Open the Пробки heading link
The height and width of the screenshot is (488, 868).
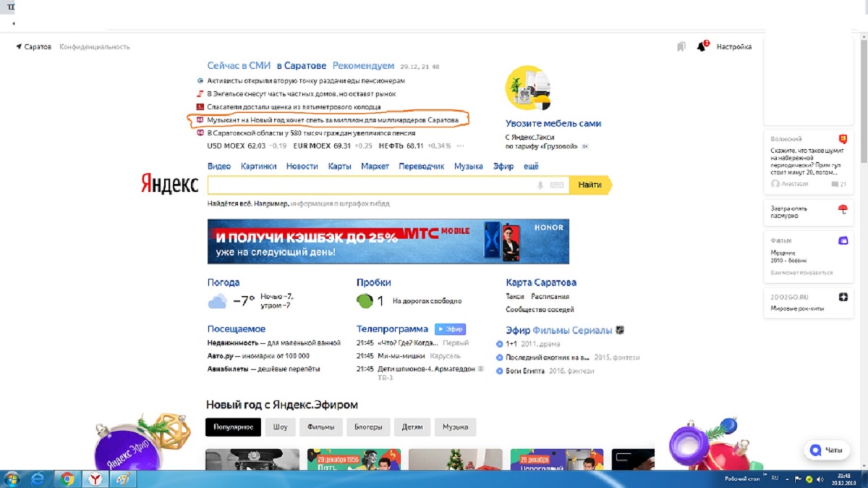click(x=373, y=282)
